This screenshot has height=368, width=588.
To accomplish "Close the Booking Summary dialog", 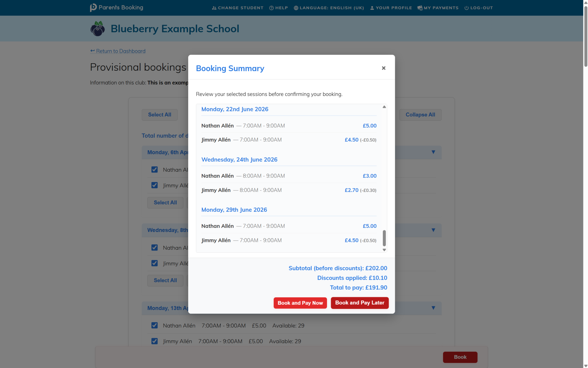I will [383, 68].
